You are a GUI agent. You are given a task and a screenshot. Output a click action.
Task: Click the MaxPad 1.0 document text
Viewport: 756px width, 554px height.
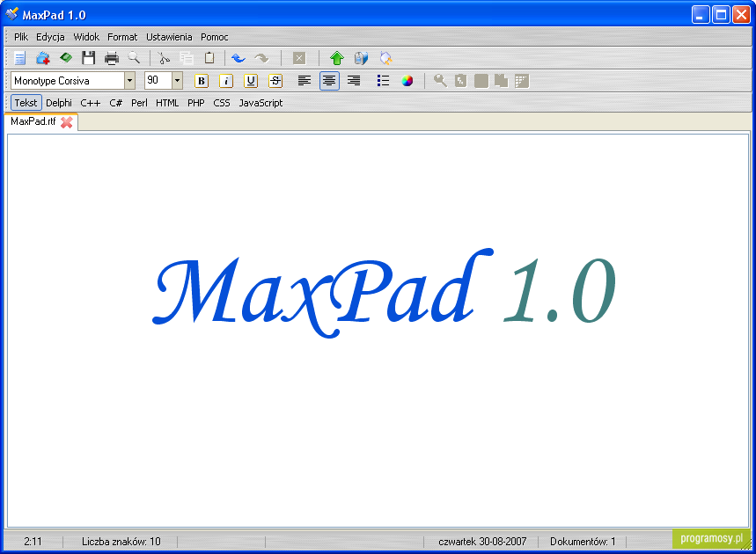(x=385, y=293)
